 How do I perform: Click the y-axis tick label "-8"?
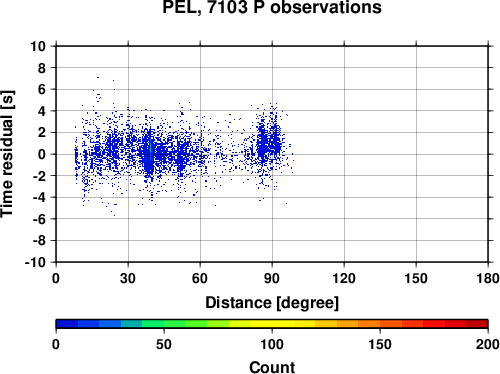pyautogui.click(x=39, y=241)
